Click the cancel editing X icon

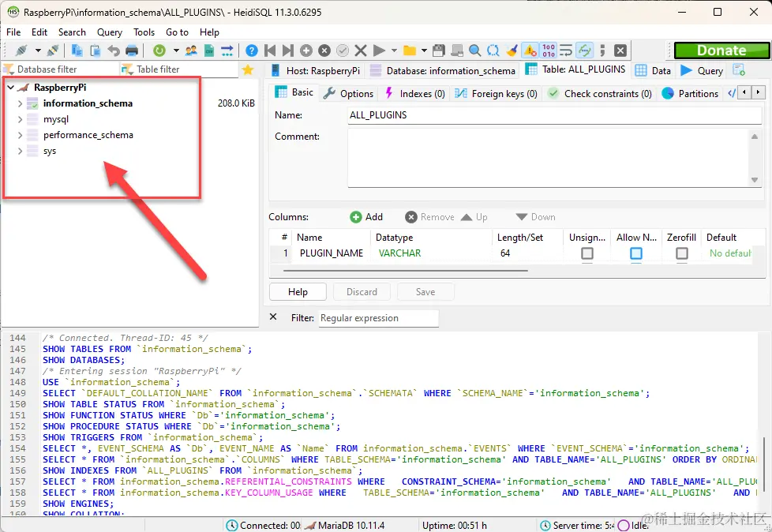pos(361,51)
